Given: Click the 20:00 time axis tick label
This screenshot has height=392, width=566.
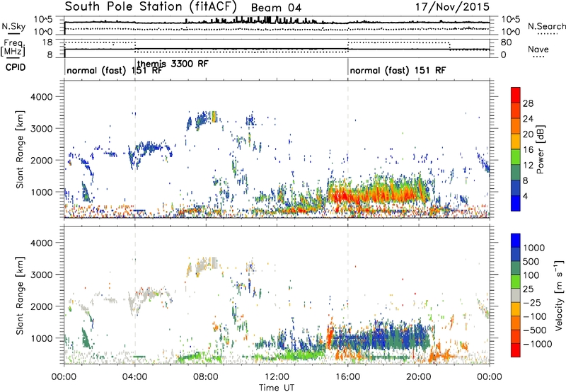Looking at the screenshot, I should click(x=418, y=377).
